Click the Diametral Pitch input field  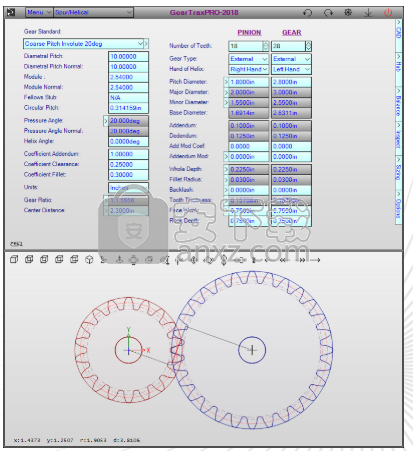tap(128, 57)
